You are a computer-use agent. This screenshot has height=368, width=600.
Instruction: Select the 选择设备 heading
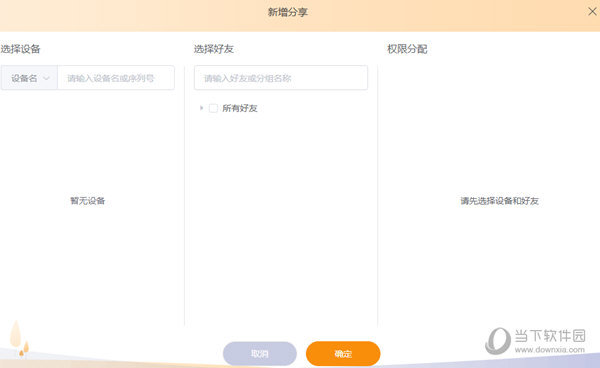pyautogui.click(x=20, y=49)
